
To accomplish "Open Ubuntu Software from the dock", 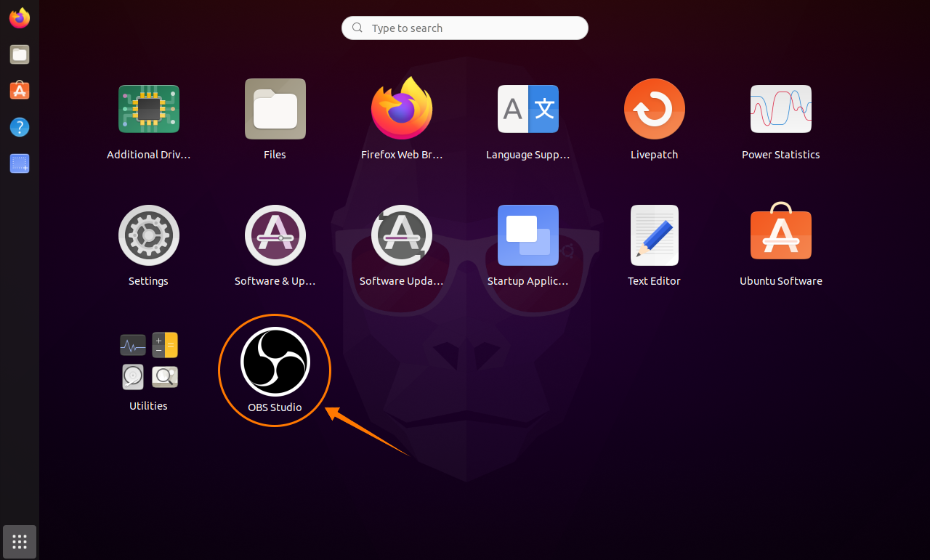I will 20,91.
